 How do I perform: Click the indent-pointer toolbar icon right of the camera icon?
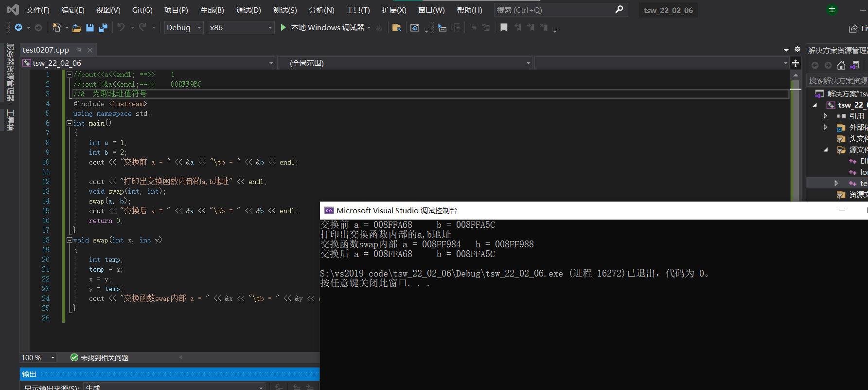(442, 28)
